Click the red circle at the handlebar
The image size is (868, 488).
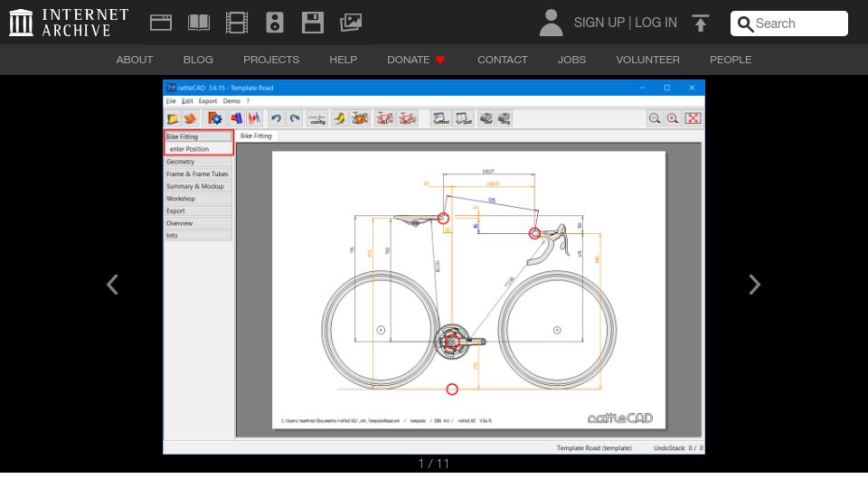click(534, 233)
